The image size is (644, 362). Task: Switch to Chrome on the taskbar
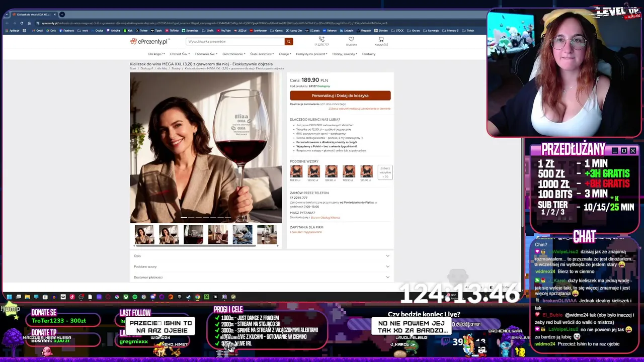click(x=197, y=297)
